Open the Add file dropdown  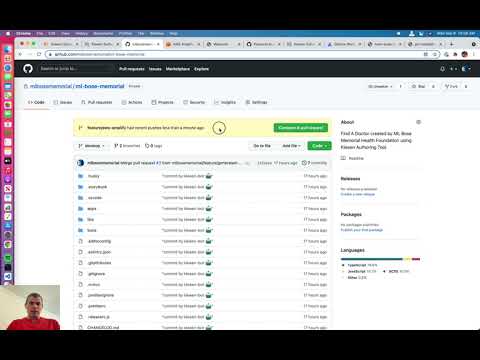point(291,146)
